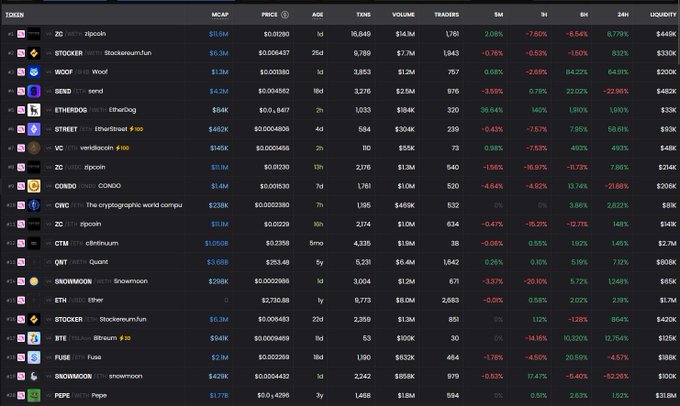Click the pink DEX icon in QNT row
The width and height of the screenshot is (680, 406).
tap(21, 262)
